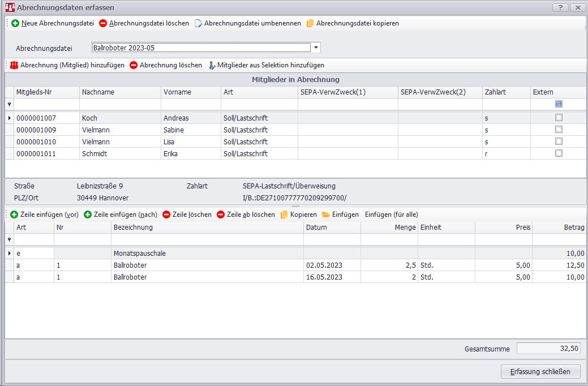The width and height of the screenshot is (588, 386).
Task: Click the Abrechnungsdatei umbenennen icon
Action: coord(199,23)
